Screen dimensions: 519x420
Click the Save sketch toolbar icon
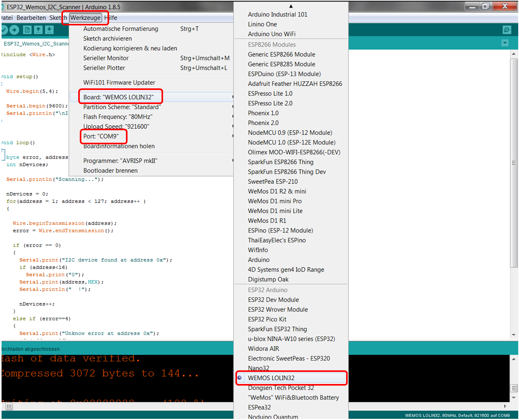pyautogui.click(x=49, y=30)
